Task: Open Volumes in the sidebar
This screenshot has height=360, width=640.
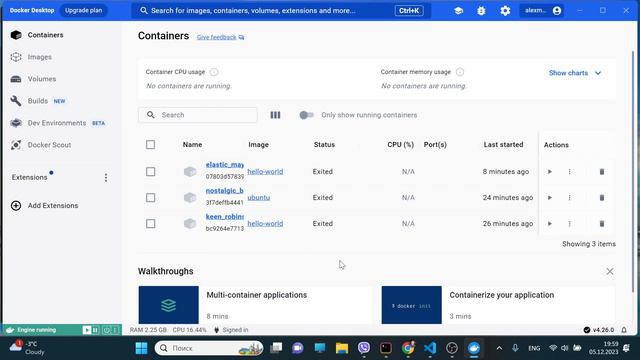Action: [42, 79]
